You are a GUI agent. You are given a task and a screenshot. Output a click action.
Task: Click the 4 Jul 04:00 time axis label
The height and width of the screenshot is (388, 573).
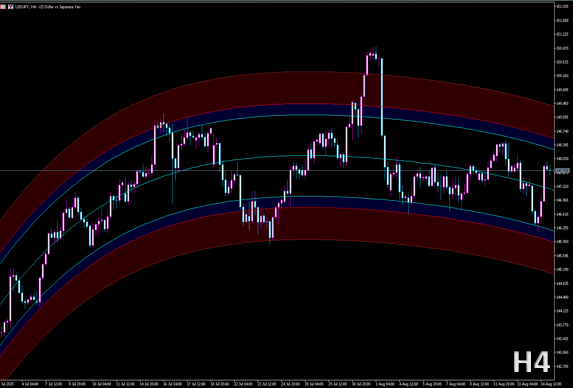coord(30,384)
